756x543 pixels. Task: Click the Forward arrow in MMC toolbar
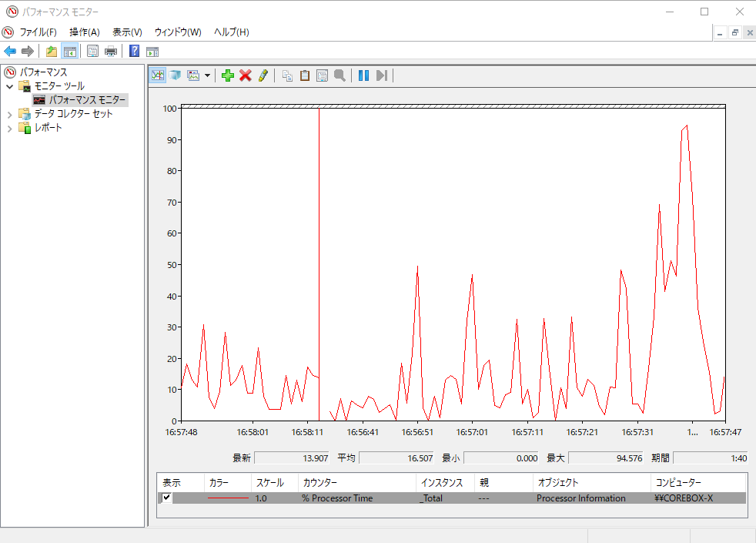pyautogui.click(x=28, y=51)
